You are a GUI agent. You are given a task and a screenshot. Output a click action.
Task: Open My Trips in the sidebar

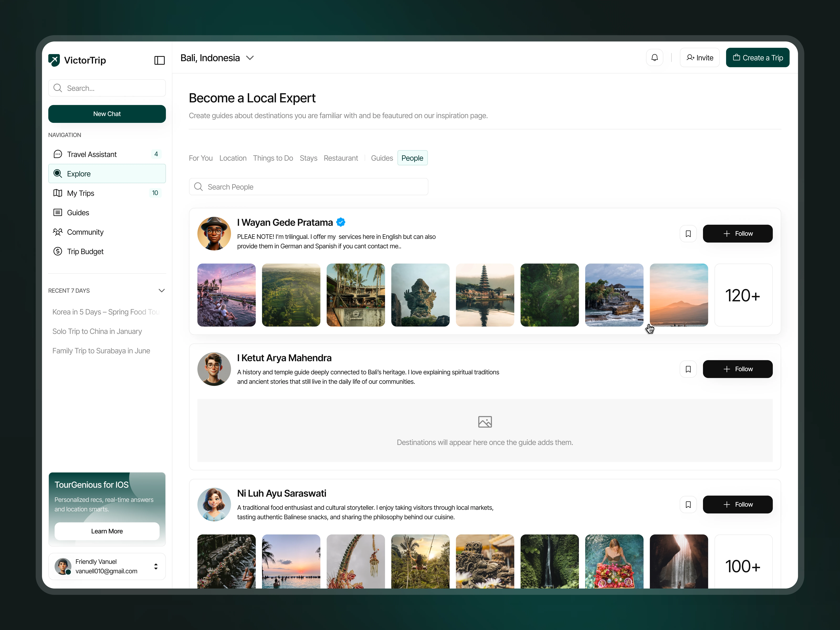click(107, 193)
